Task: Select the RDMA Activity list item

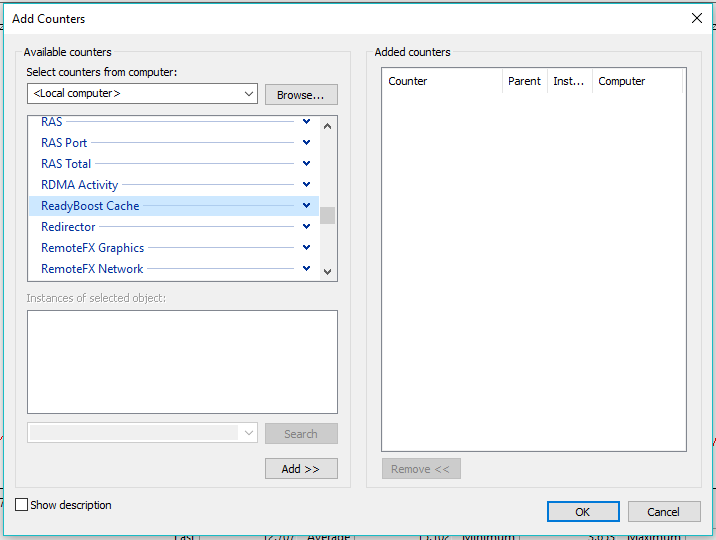Action: (x=80, y=185)
